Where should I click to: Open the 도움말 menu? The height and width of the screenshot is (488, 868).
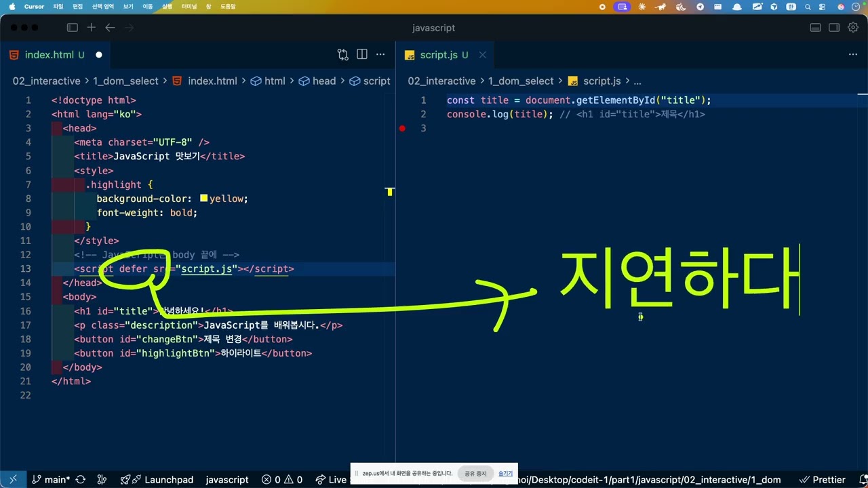228,6
